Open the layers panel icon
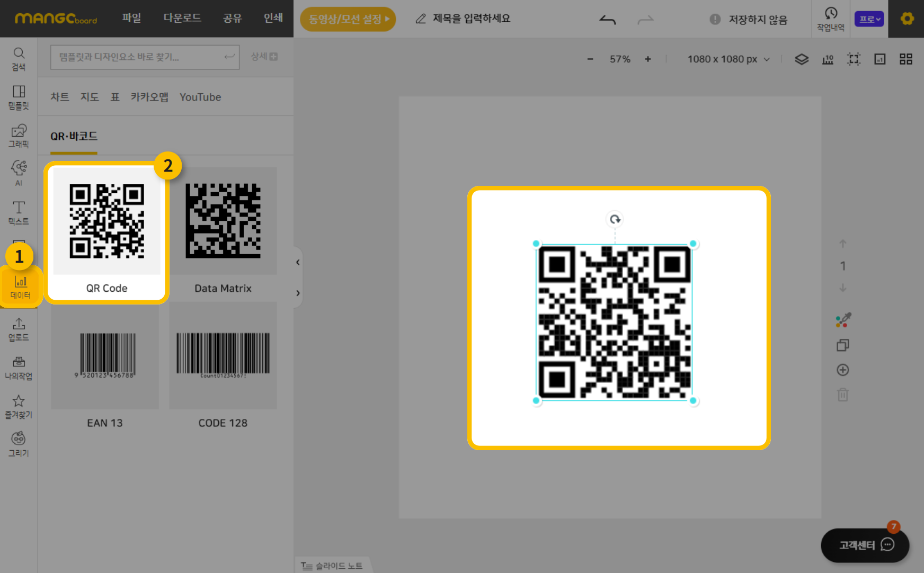The height and width of the screenshot is (573, 924). (802, 59)
